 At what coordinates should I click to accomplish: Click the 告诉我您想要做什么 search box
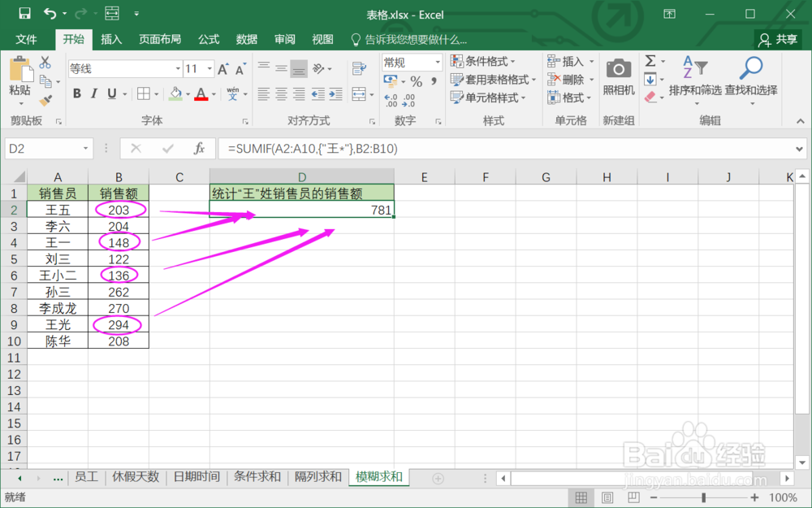point(409,39)
